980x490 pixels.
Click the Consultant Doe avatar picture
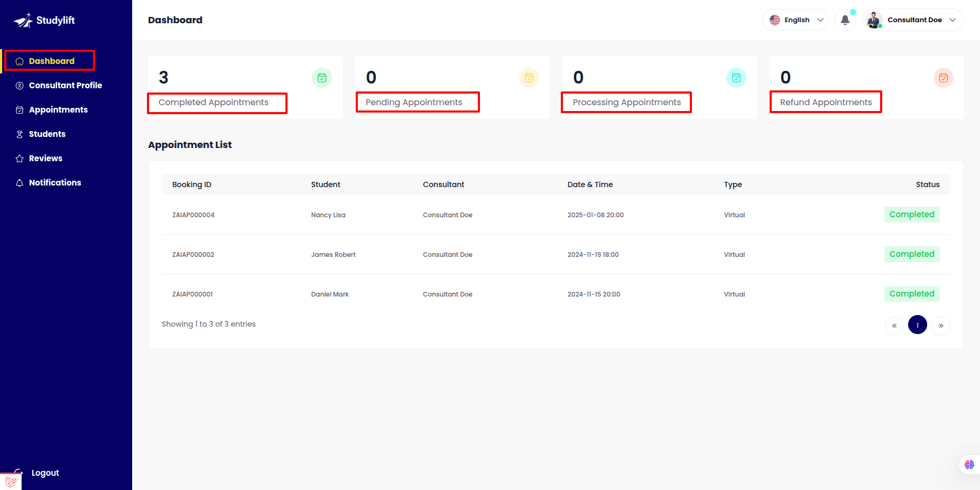coord(874,20)
